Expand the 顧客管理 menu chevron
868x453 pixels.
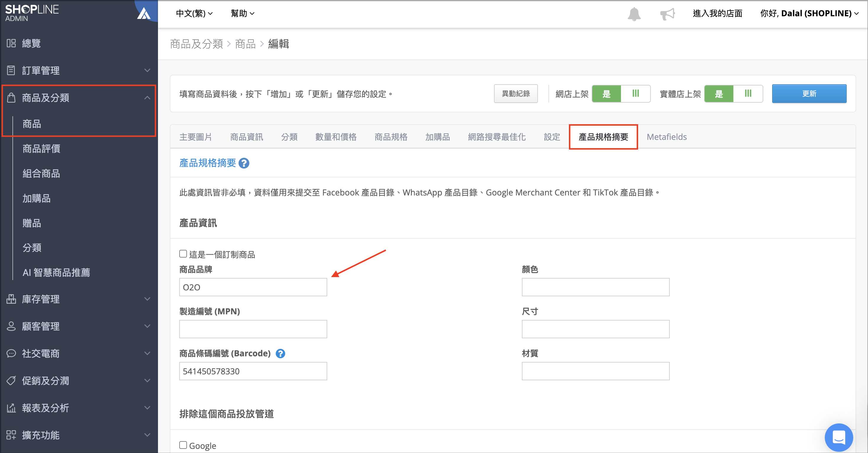coord(147,326)
